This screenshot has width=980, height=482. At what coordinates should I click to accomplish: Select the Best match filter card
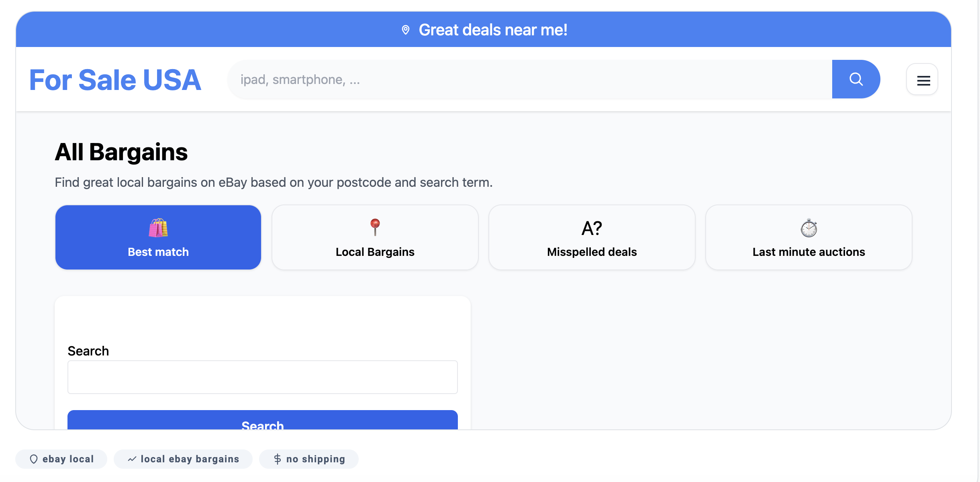[158, 237]
